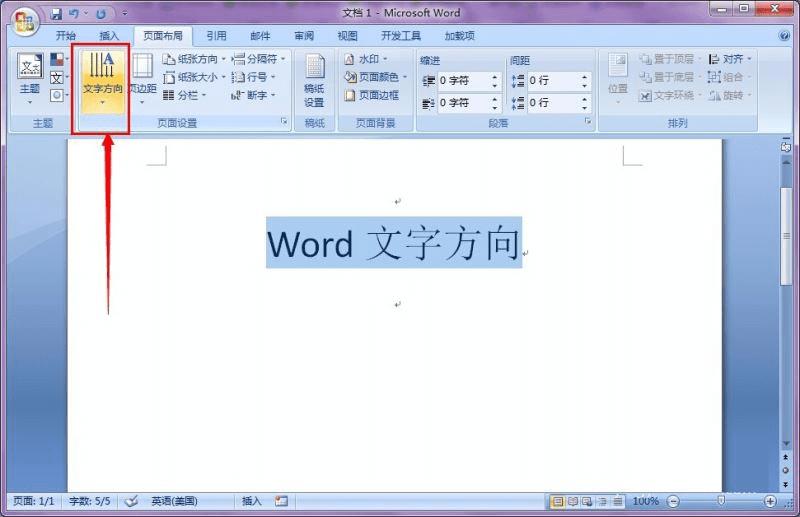Click the zoom in plus button

770,502
